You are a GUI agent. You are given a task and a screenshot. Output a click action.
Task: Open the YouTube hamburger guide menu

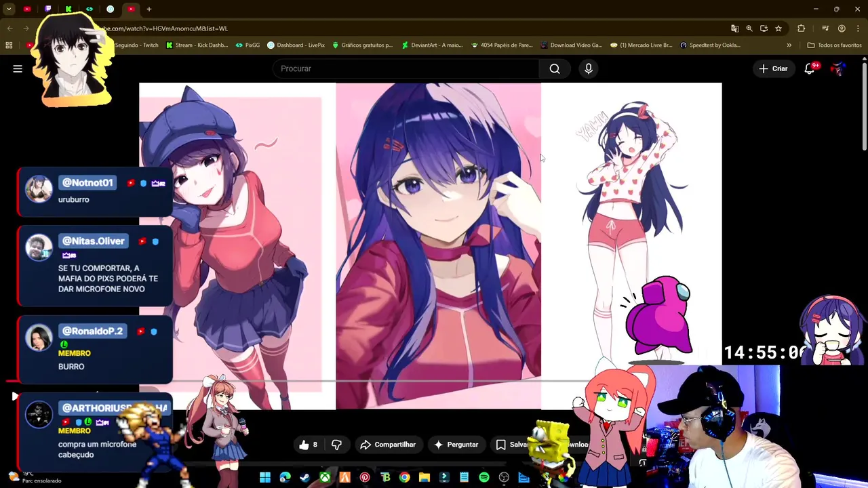pyautogui.click(x=18, y=68)
